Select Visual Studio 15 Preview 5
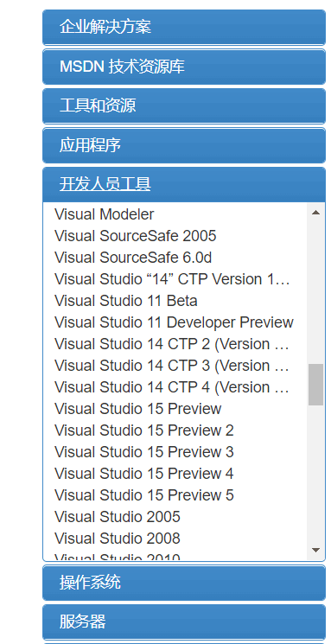 click(x=144, y=495)
